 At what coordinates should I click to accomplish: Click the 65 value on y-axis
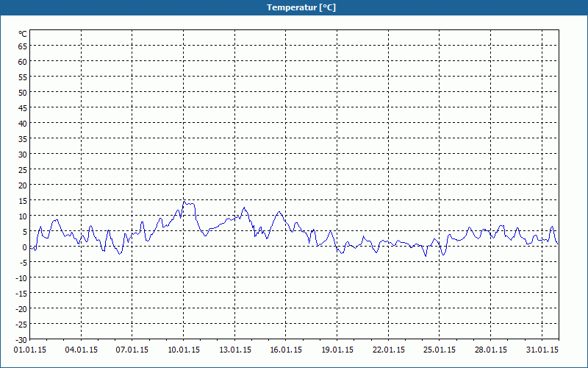22,46
